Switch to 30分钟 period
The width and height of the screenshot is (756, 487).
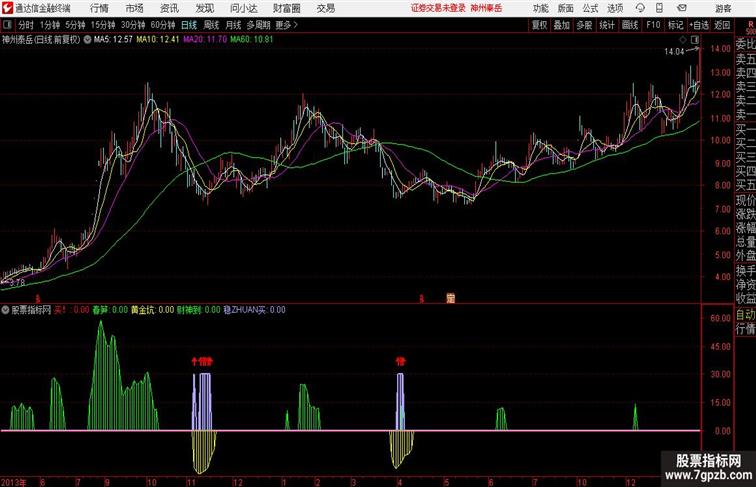point(133,25)
